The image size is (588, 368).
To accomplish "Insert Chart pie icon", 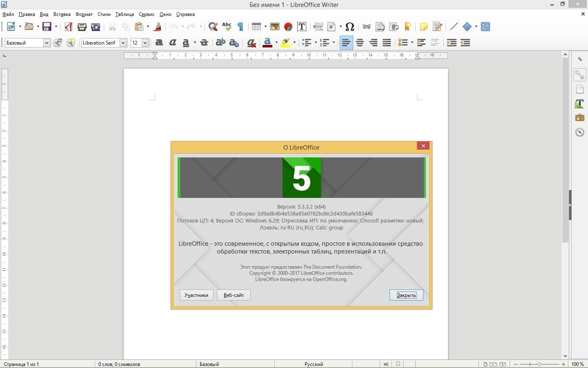I will coord(288,27).
